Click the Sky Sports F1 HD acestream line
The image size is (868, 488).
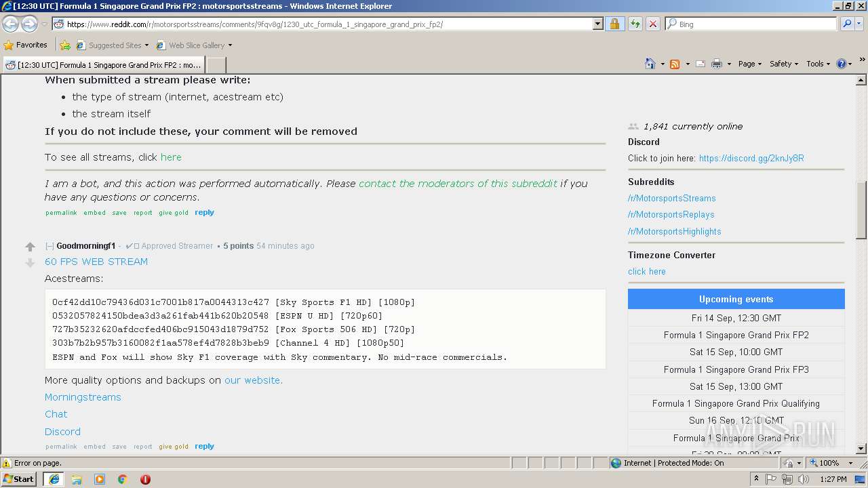[x=233, y=302]
